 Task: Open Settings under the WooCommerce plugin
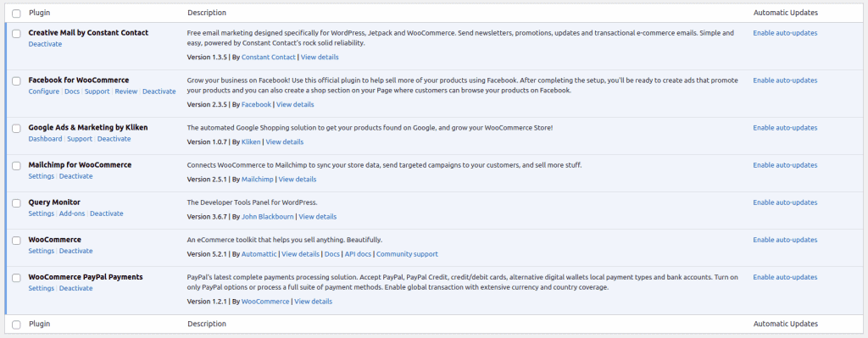(x=42, y=251)
